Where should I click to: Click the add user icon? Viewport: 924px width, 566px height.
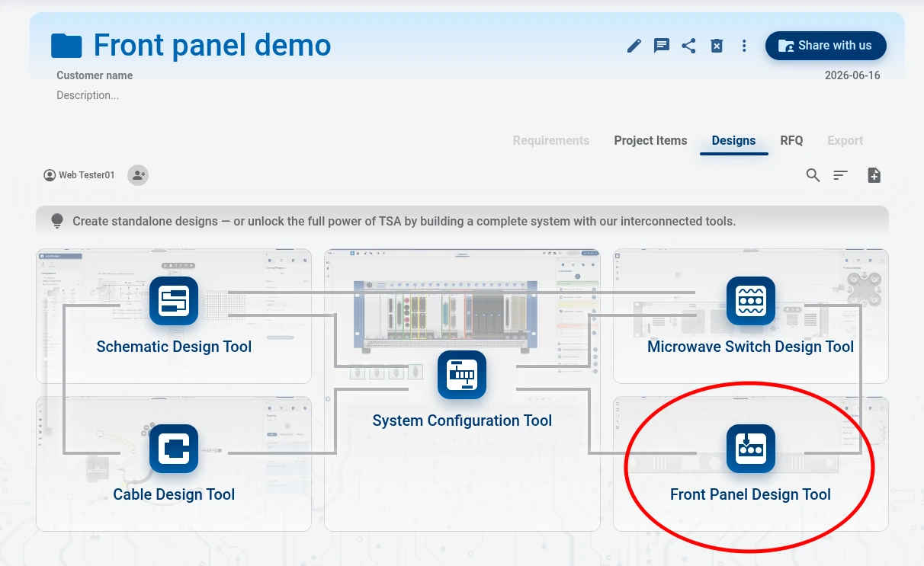[x=138, y=175]
